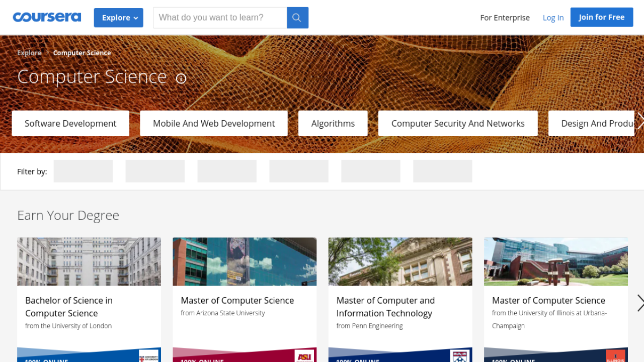The width and height of the screenshot is (644, 362).
Task: Open Master of Computer and Information Technology degree
Action: [385, 307]
